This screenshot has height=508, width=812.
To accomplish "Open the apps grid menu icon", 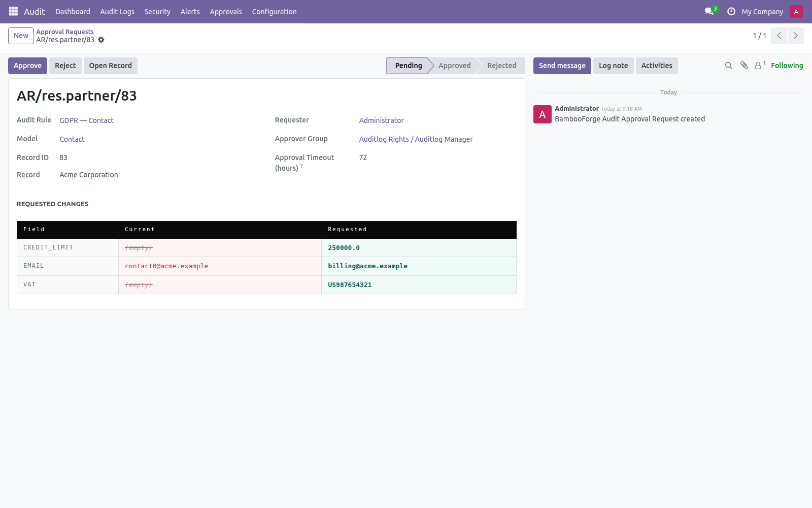I will (13, 11).
